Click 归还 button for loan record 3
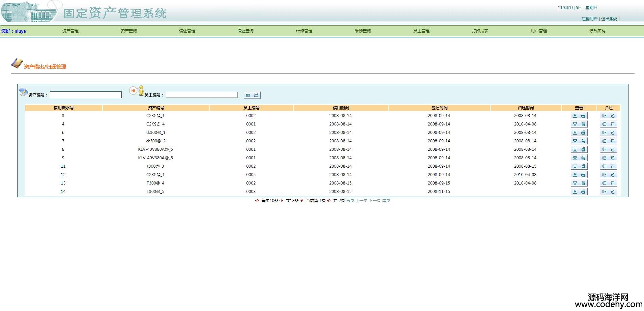Image resolution: width=644 pixels, height=311 pixels. point(608,116)
